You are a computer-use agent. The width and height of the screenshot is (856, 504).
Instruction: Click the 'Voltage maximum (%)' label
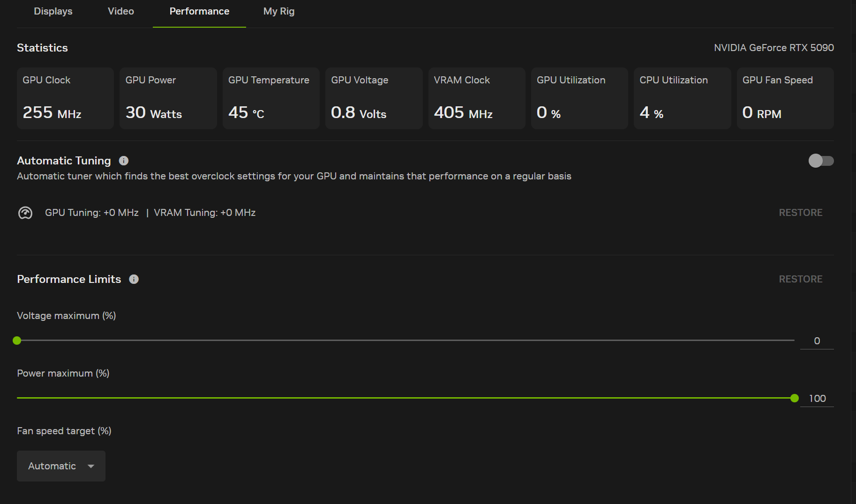point(67,316)
